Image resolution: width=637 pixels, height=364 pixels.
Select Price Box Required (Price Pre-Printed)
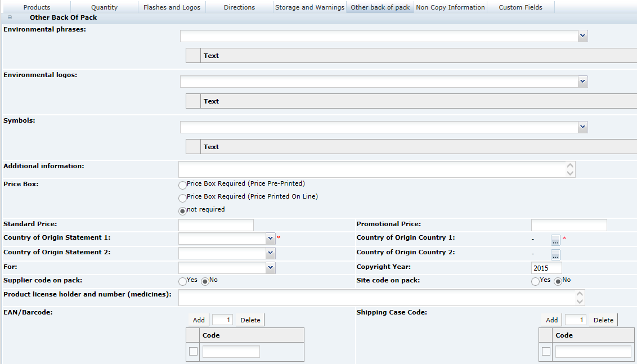coord(183,185)
